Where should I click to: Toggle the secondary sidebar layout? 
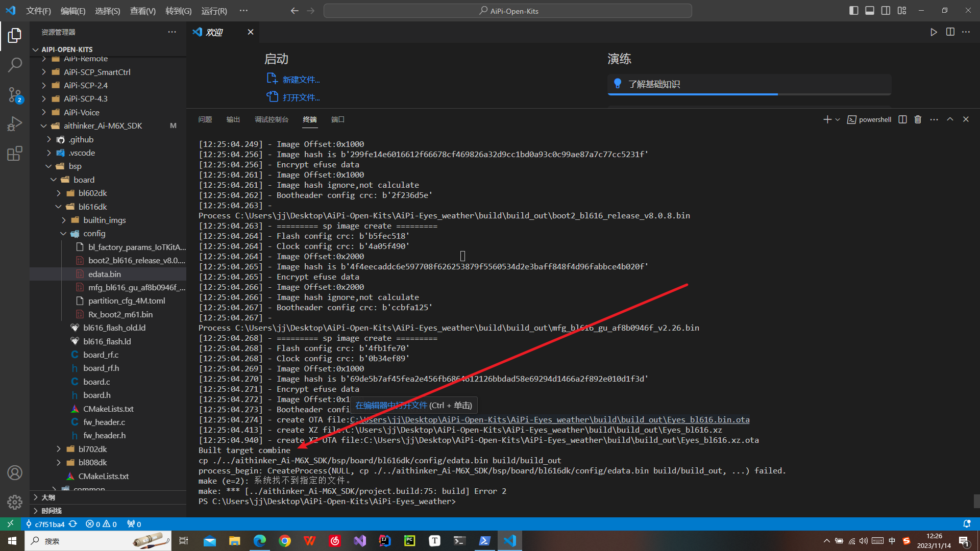tap(886, 11)
